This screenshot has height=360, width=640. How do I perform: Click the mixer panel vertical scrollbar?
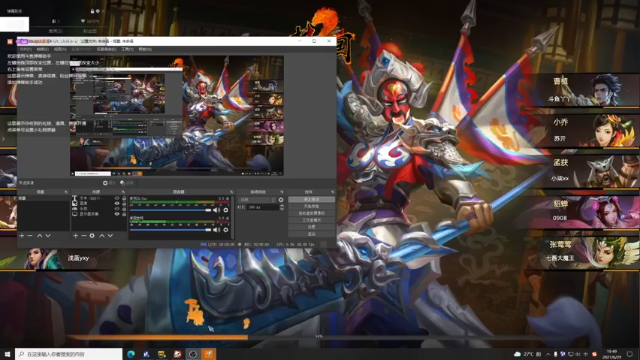tap(233, 217)
